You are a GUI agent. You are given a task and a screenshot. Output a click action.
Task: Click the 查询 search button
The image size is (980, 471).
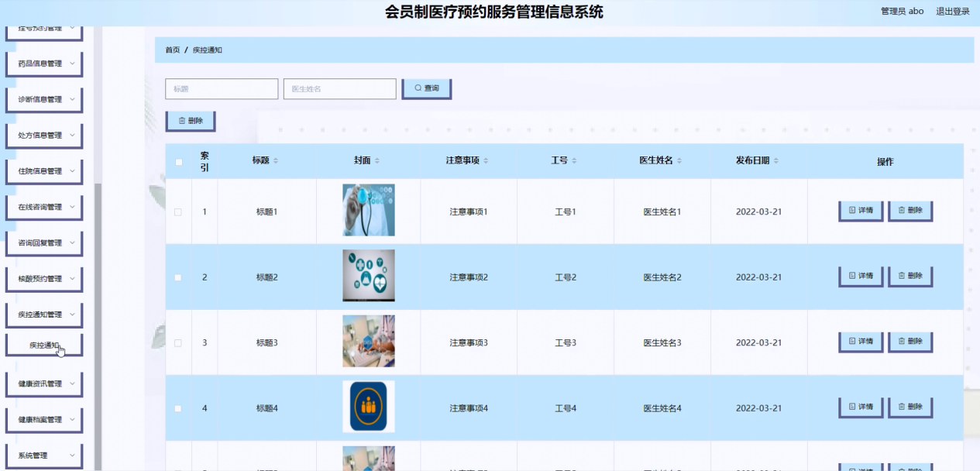click(x=426, y=88)
